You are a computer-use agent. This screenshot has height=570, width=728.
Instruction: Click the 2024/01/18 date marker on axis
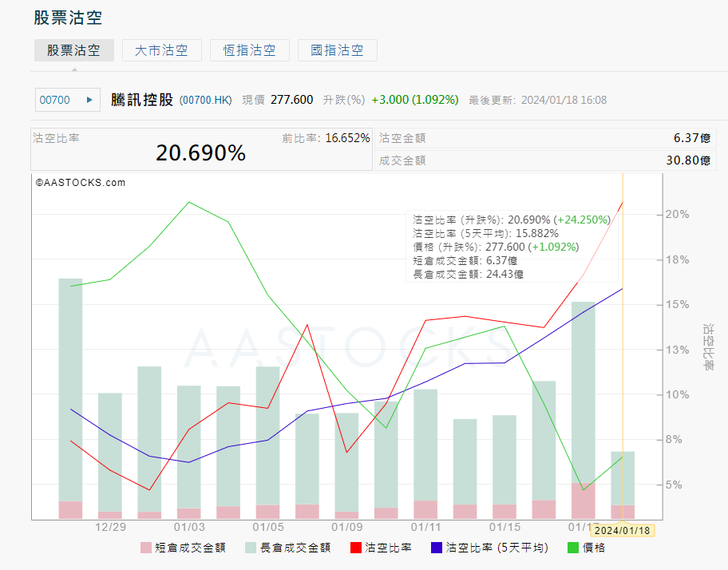pos(622,531)
